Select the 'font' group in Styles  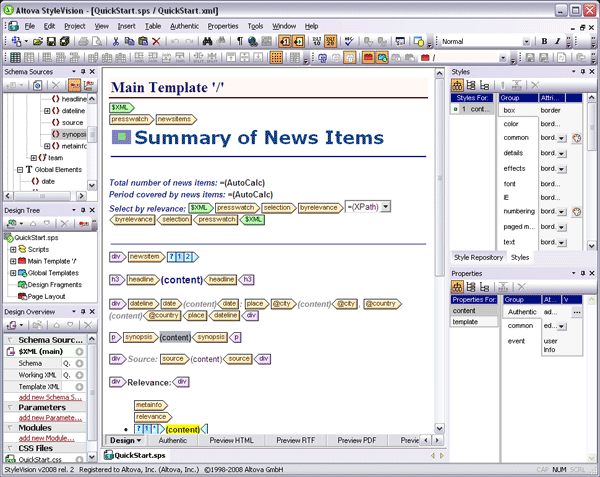coord(510,184)
